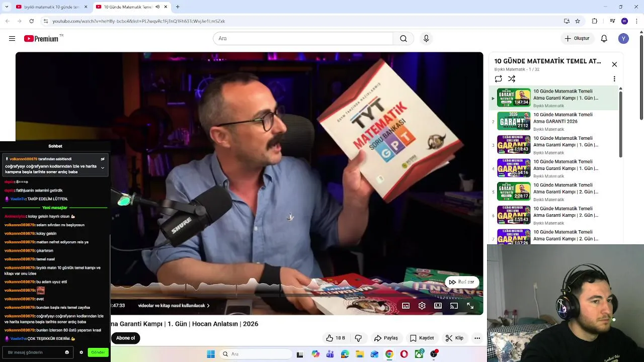Open File Explorer from taskbar

tap(360, 354)
